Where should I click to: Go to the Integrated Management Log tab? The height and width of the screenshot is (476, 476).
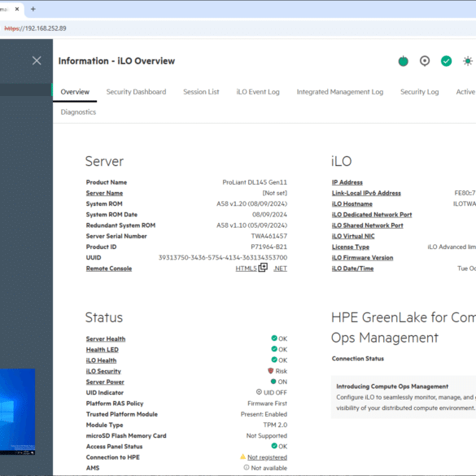(x=340, y=92)
